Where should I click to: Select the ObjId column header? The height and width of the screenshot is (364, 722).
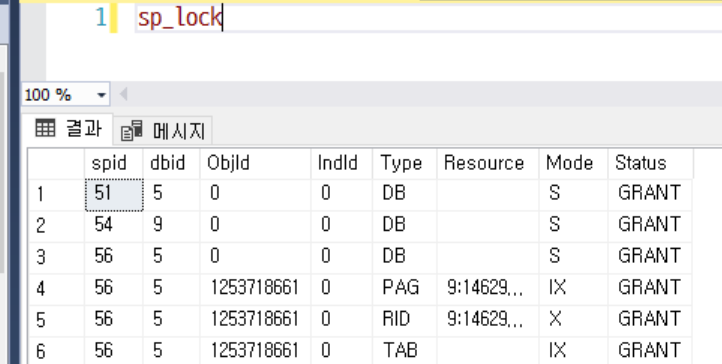click(256, 163)
